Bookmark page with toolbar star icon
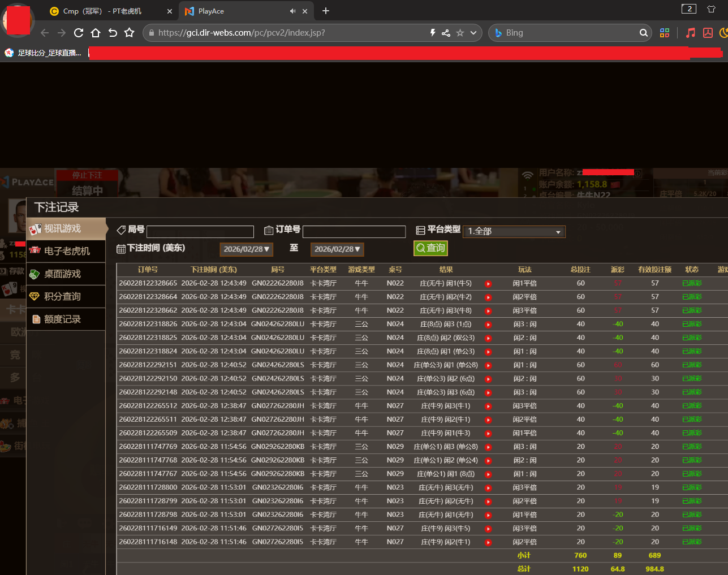Image resolution: width=728 pixels, height=575 pixels. coord(130,33)
